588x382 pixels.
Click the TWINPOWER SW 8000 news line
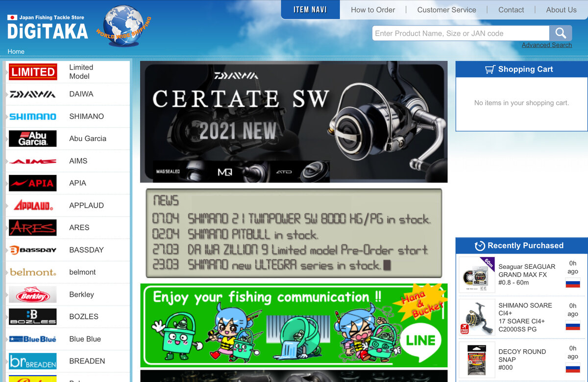click(292, 218)
